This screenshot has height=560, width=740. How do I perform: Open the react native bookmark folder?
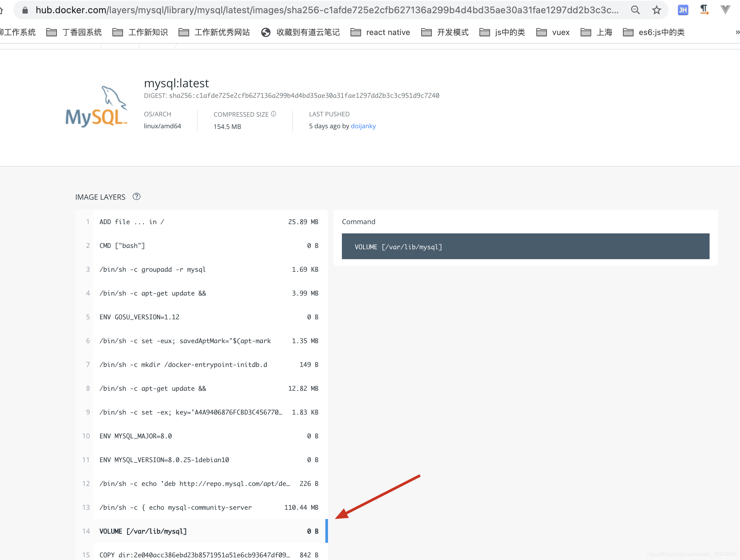click(380, 32)
